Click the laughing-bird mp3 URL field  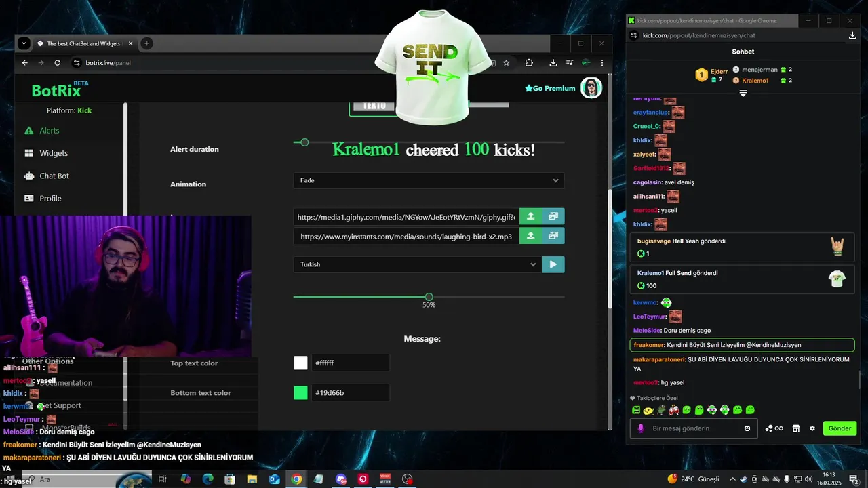pyautogui.click(x=406, y=237)
